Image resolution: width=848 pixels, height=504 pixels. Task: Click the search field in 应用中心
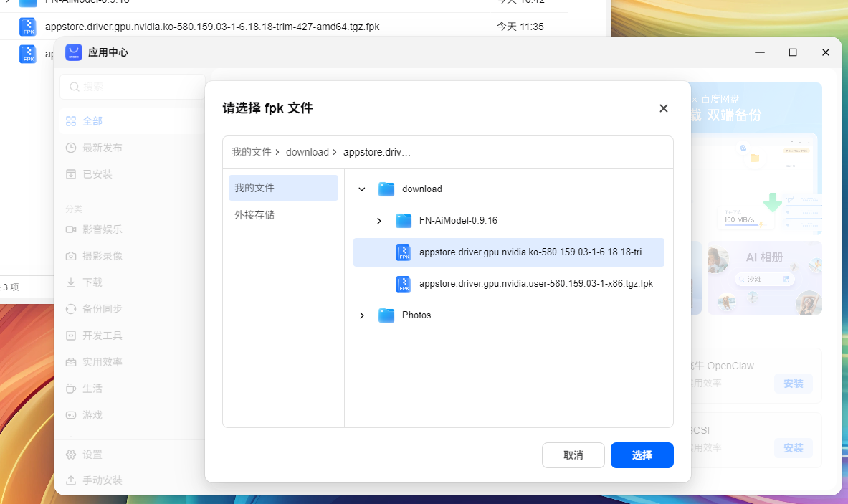[133, 87]
